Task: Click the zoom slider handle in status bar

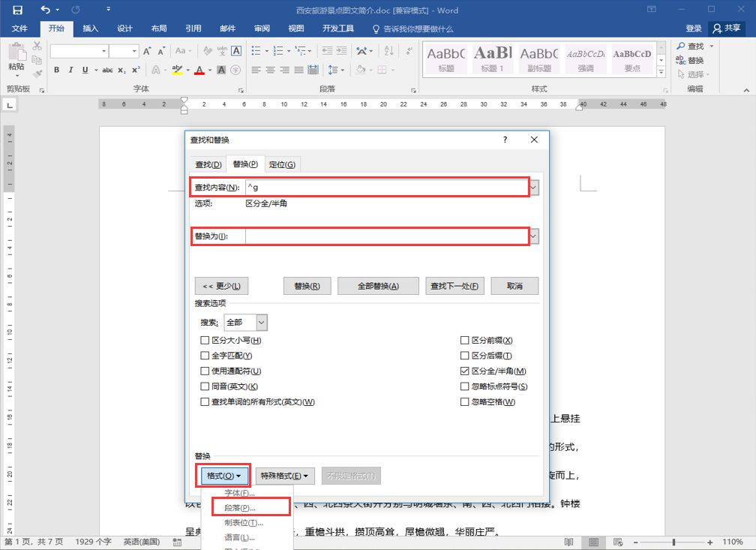Action: pos(673,542)
